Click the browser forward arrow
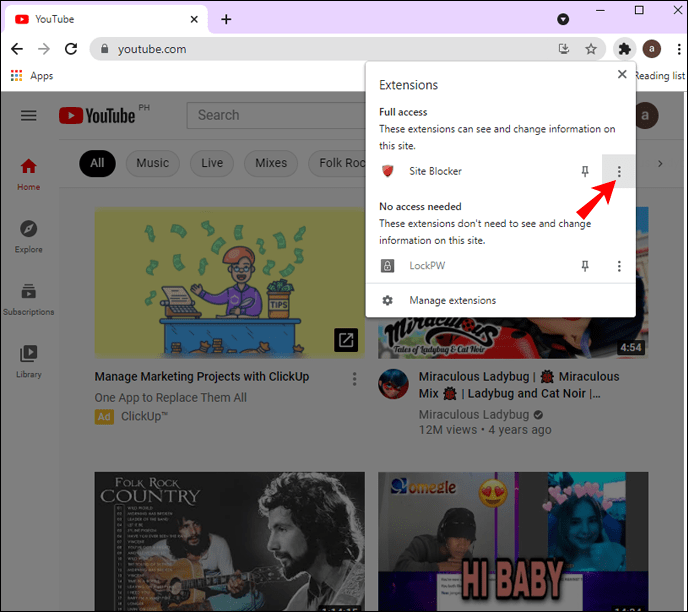This screenshot has height=612, width=688. [x=44, y=49]
